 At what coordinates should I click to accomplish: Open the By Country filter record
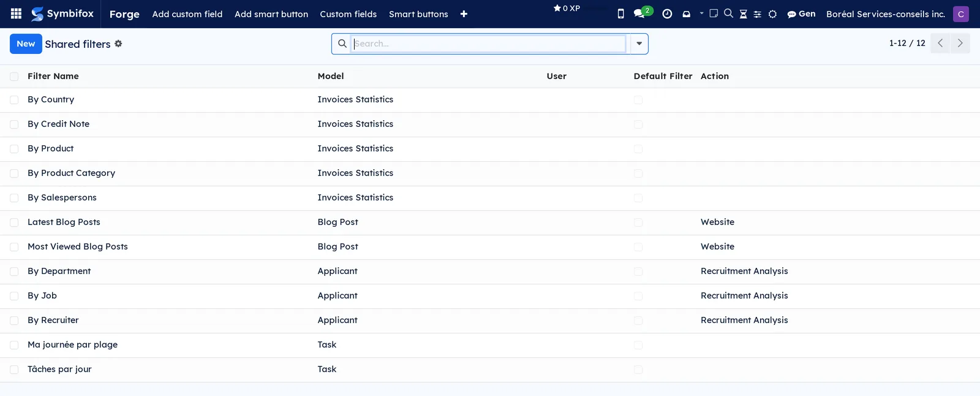(51, 99)
